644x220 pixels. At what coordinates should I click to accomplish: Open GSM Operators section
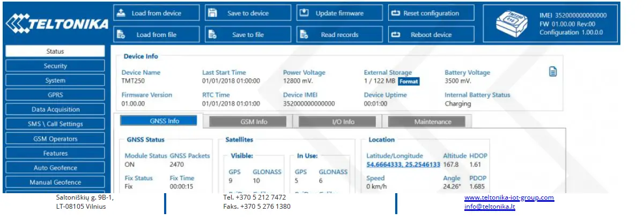click(x=55, y=139)
